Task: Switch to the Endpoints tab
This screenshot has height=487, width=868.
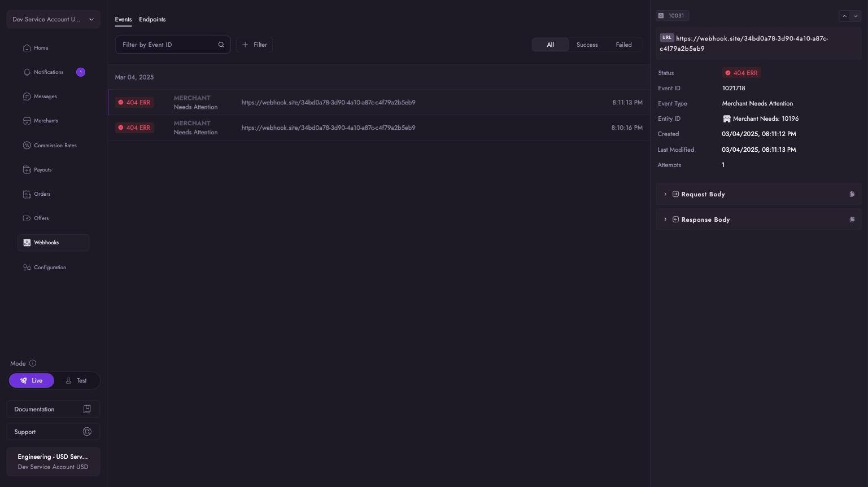Action: click(x=152, y=19)
